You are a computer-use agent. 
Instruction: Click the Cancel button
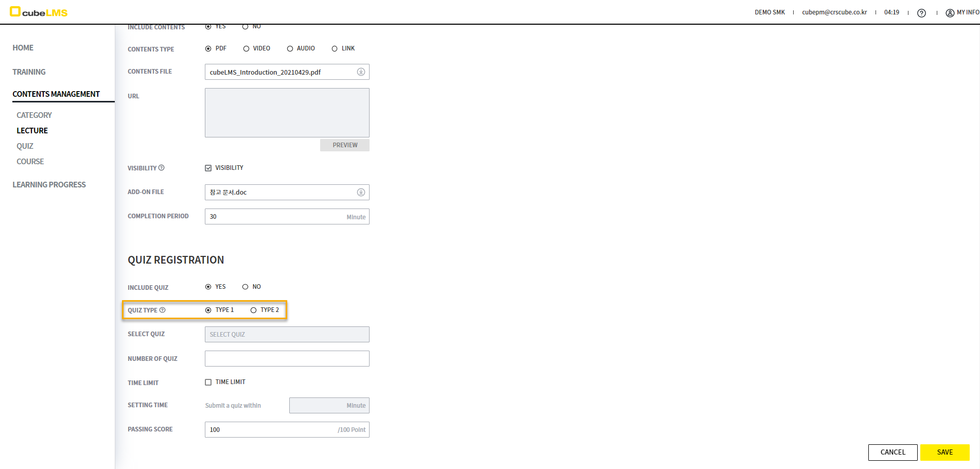(x=892, y=453)
